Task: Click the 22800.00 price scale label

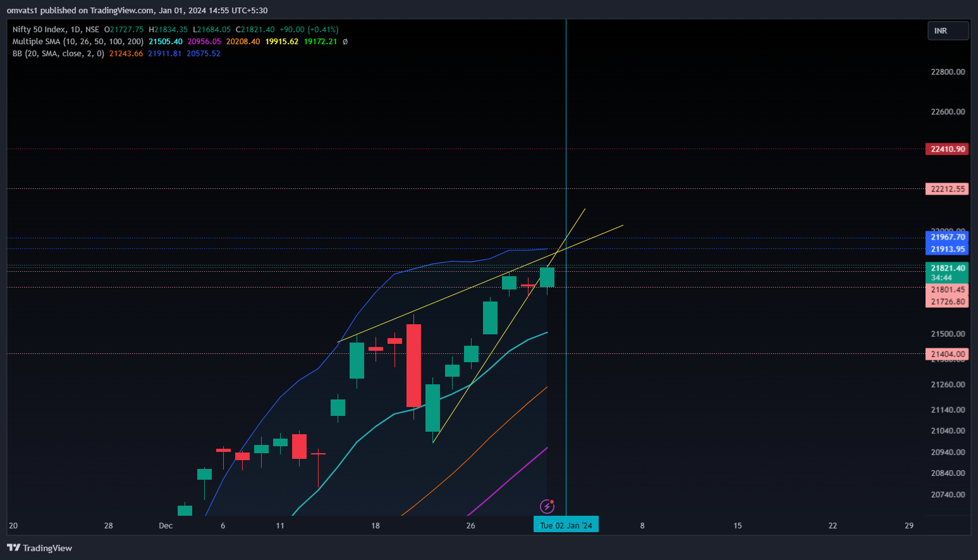Action: [x=948, y=72]
